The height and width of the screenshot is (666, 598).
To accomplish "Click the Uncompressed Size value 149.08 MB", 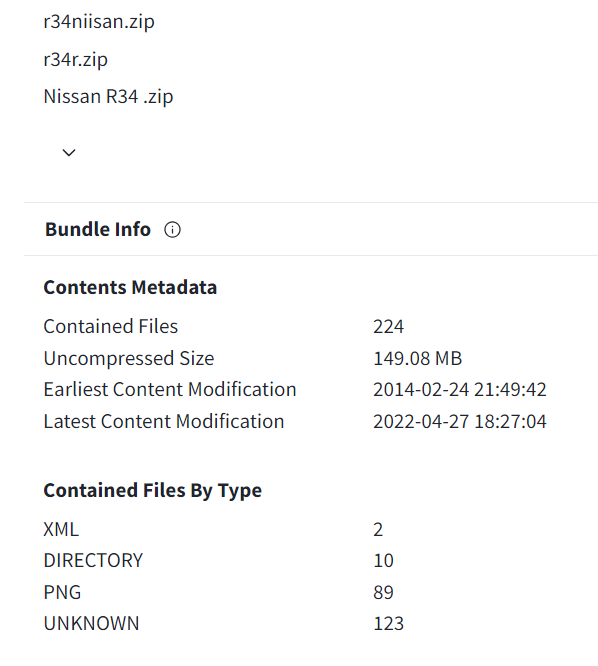I will coord(417,358).
